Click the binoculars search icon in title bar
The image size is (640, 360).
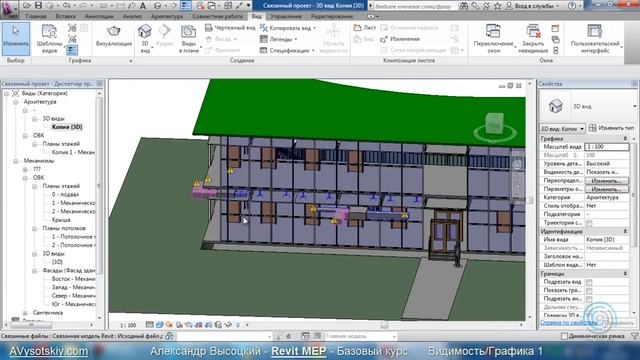pyautogui.click(x=464, y=6)
